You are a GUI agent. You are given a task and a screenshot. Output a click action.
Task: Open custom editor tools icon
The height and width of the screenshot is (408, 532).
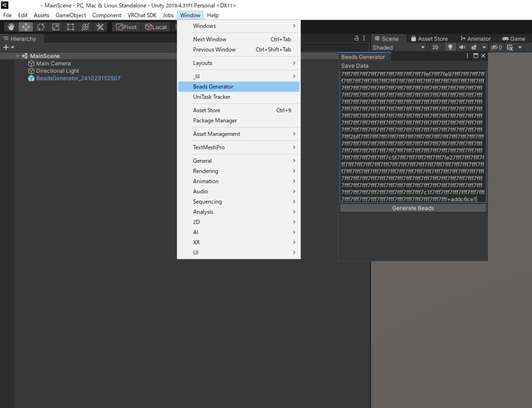[100, 27]
